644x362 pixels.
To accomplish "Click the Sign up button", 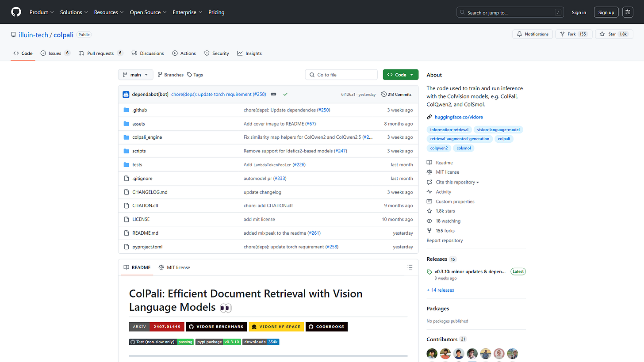I will 606,12.
